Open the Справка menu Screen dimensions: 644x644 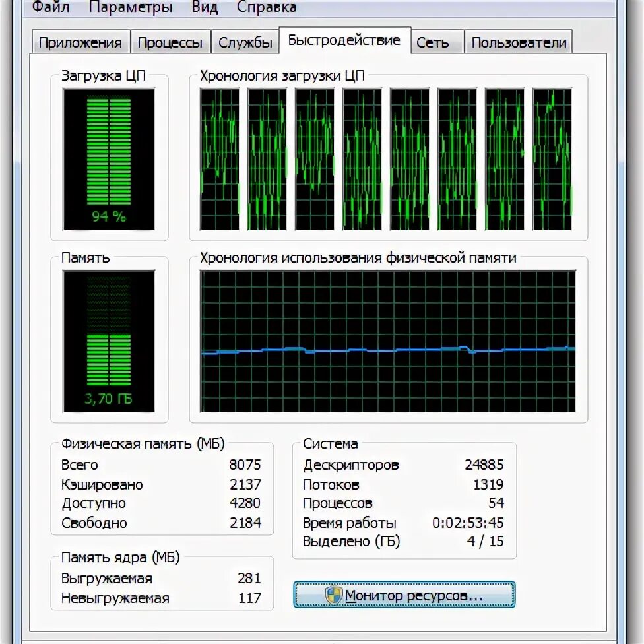[x=266, y=7]
